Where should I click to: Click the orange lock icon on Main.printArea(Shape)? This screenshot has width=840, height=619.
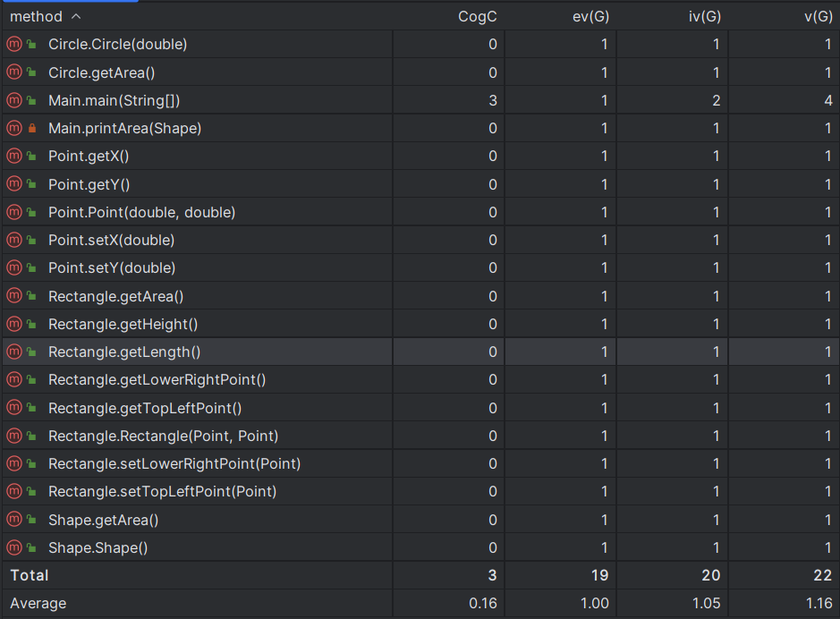click(x=32, y=129)
